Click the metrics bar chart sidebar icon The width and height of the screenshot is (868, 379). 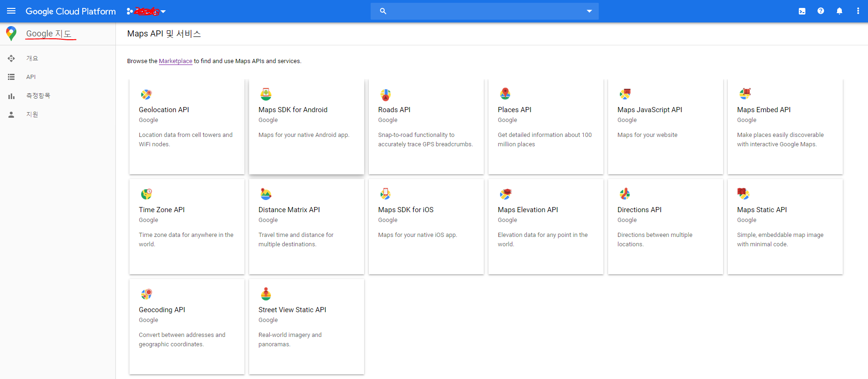11,96
